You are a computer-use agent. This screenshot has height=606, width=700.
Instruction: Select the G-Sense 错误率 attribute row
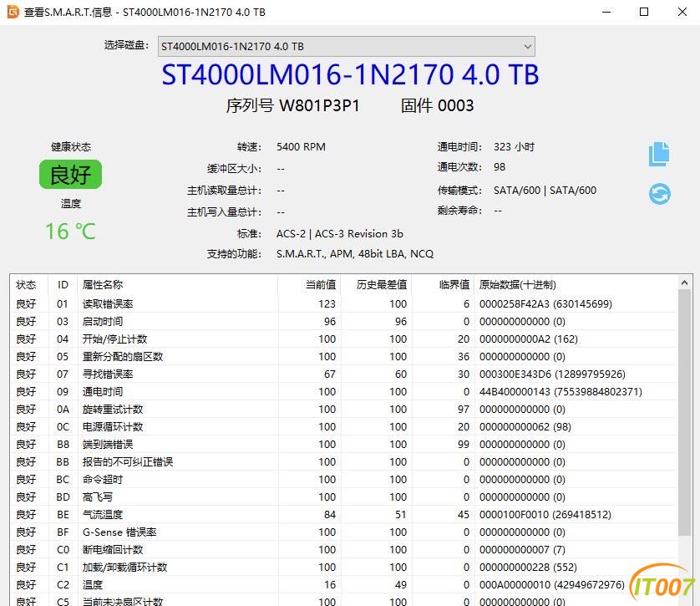click(342, 532)
